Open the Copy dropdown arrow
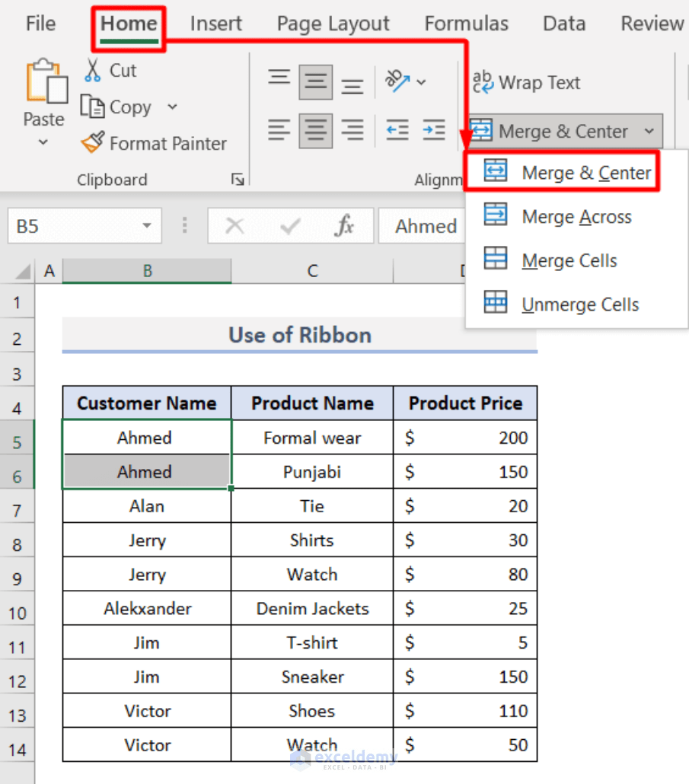 click(x=171, y=107)
